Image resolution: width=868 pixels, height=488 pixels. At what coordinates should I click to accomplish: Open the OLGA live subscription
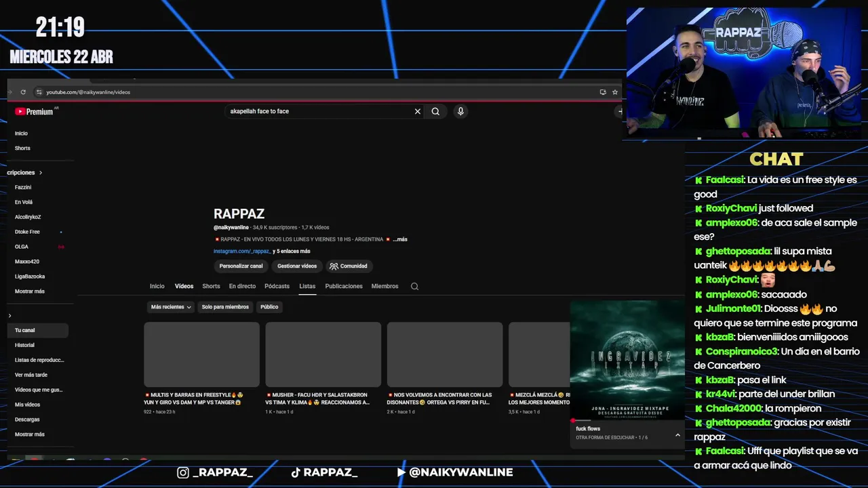[22, 247]
